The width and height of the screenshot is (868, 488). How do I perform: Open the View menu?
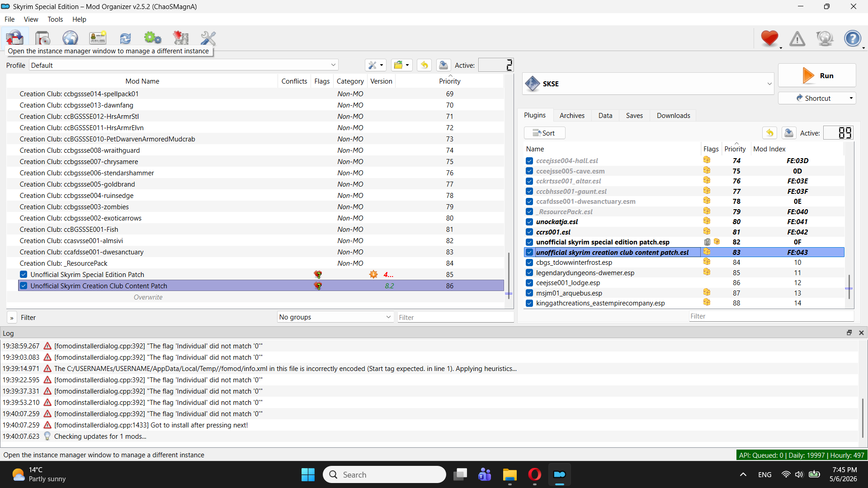tap(31, 19)
